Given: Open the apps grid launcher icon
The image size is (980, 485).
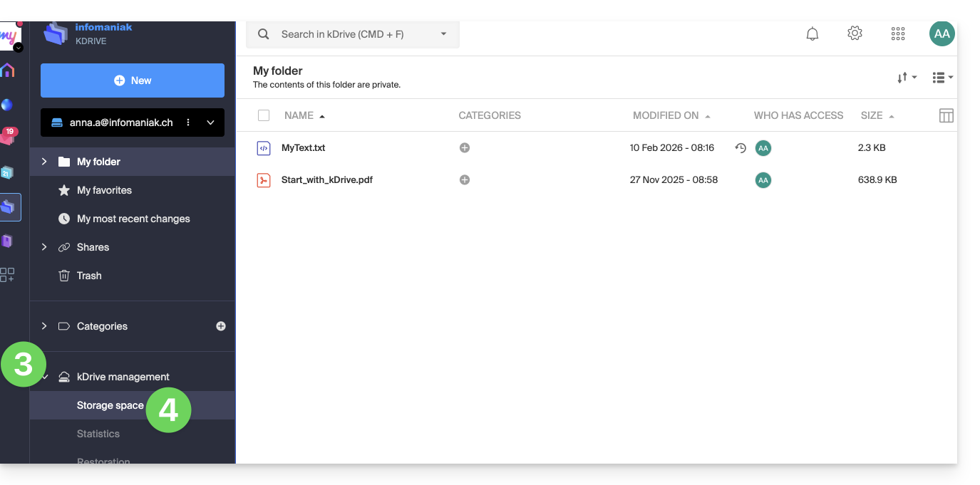Looking at the screenshot, I should coord(898,34).
